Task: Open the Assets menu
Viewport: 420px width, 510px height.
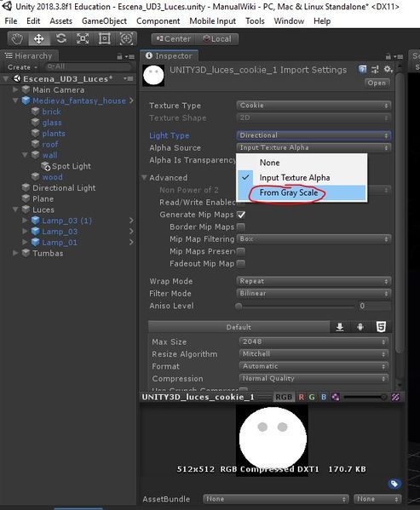Action: (60, 21)
